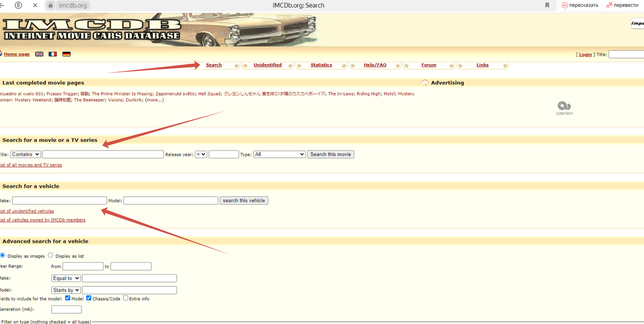Open the Dunkirk movie page
644x324 pixels.
click(x=134, y=100)
